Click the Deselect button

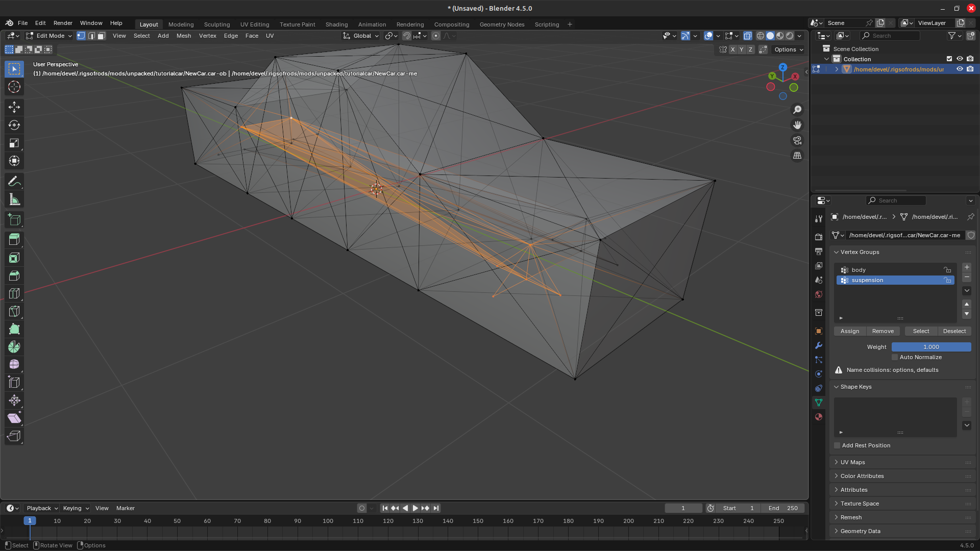click(x=954, y=331)
